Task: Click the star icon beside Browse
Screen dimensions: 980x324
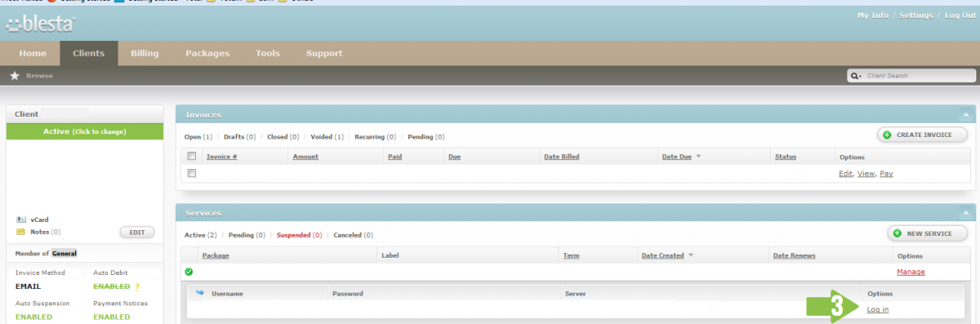Action: pyautogui.click(x=15, y=75)
